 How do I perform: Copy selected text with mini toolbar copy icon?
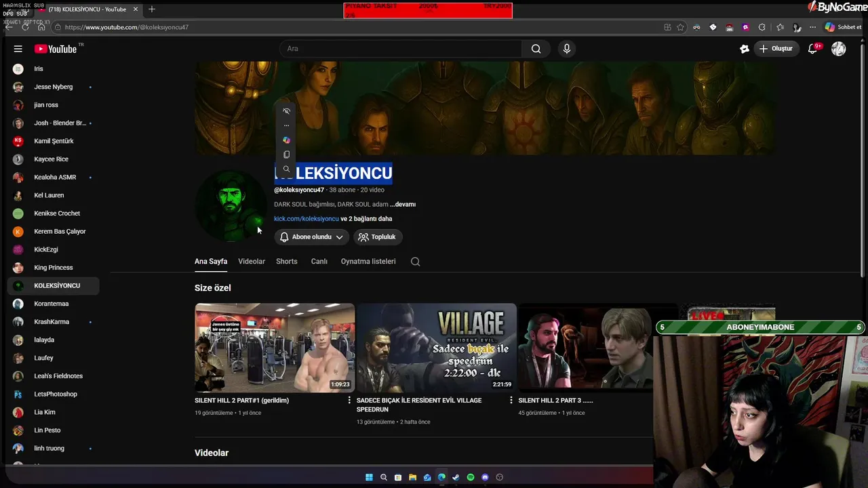(x=286, y=155)
